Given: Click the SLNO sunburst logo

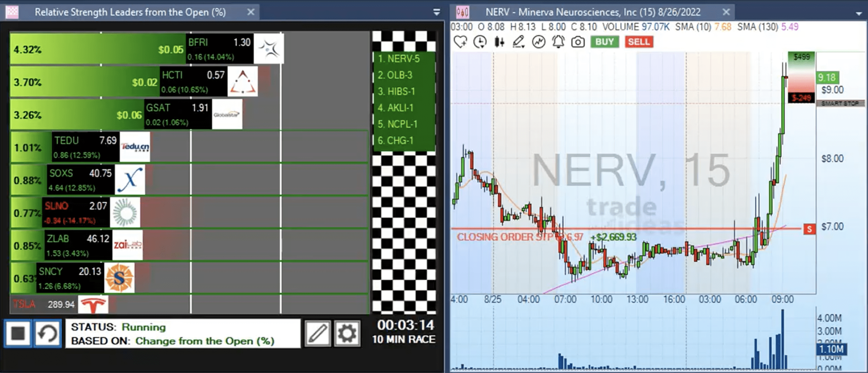Looking at the screenshot, I should 125,213.
